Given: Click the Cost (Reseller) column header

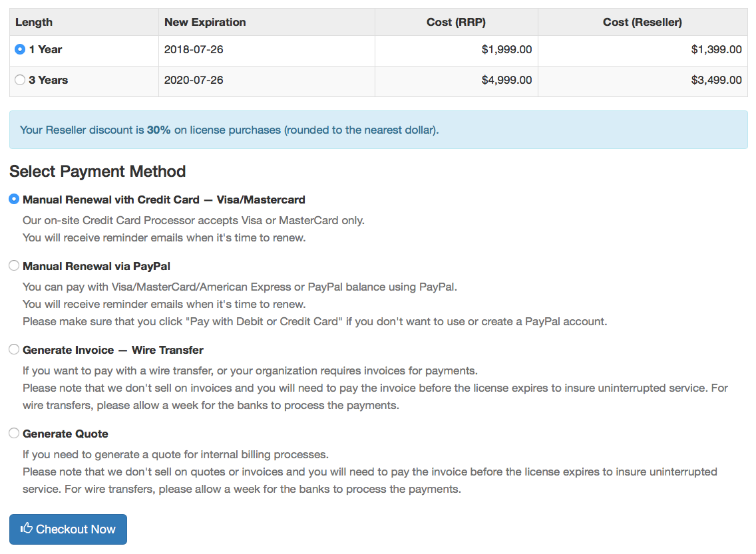Looking at the screenshot, I should tap(642, 22).
